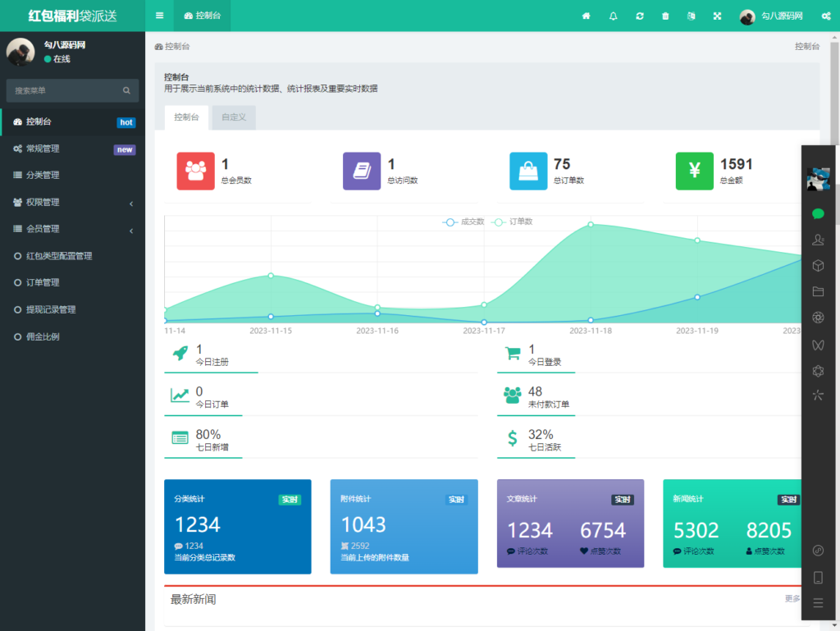Expand the 权限管理 sidebar menu
The width and height of the screenshot is (840, 631).
[72, 202]
